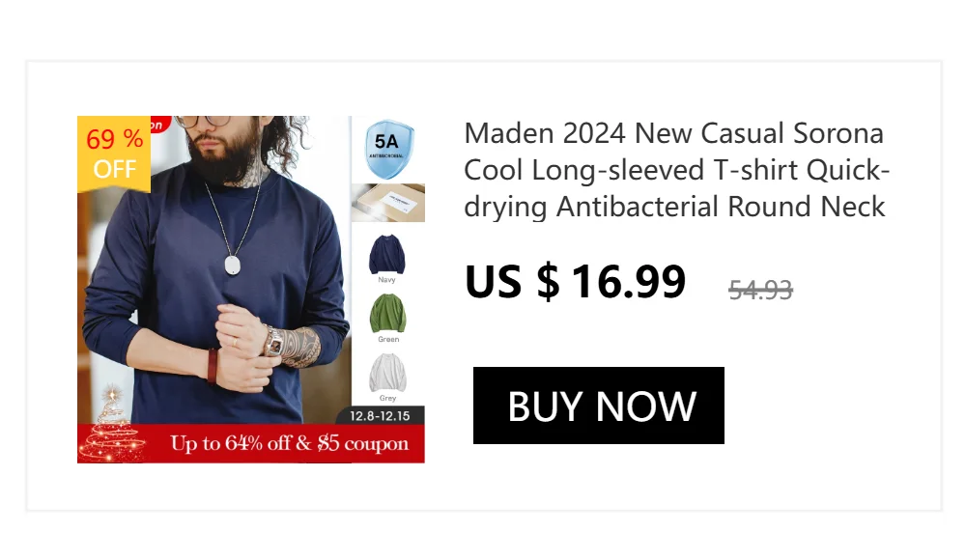Click the struck-through 54.93 original price
The height and width of the screenshot is (560, 966).
pos(760,290)
